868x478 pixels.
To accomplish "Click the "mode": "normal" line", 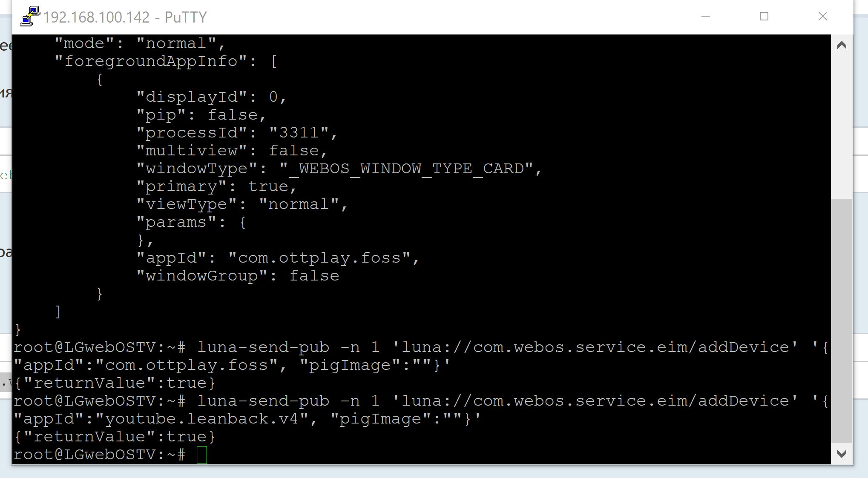I will (140, 43).
